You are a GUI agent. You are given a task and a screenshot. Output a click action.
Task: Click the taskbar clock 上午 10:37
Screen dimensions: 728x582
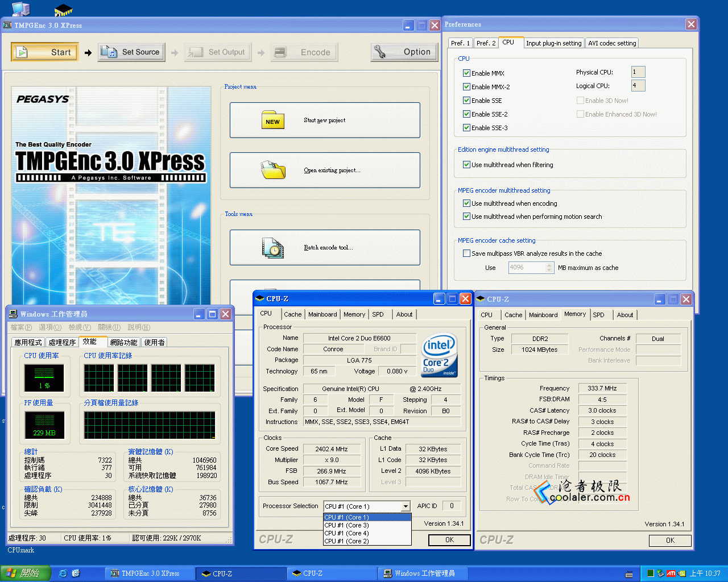pyautogui.click(x=705, y=573)
